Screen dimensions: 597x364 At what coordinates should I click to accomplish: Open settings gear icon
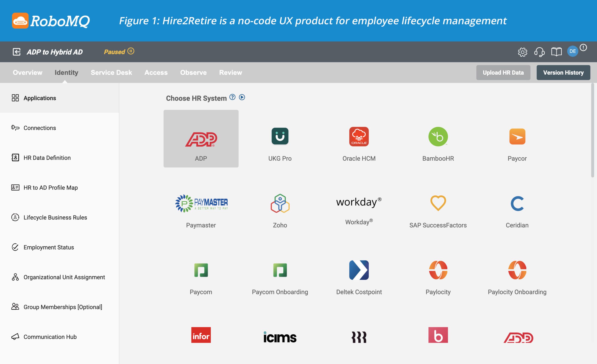pos(522,52)
